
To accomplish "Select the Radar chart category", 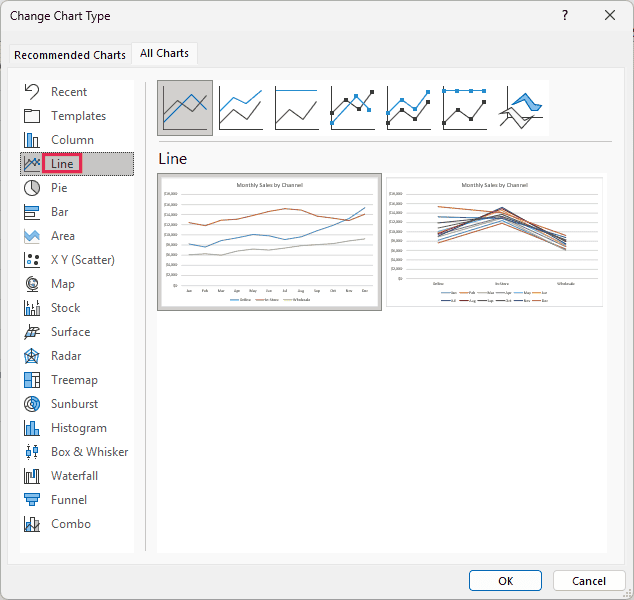I will click(x=77, y=356).
